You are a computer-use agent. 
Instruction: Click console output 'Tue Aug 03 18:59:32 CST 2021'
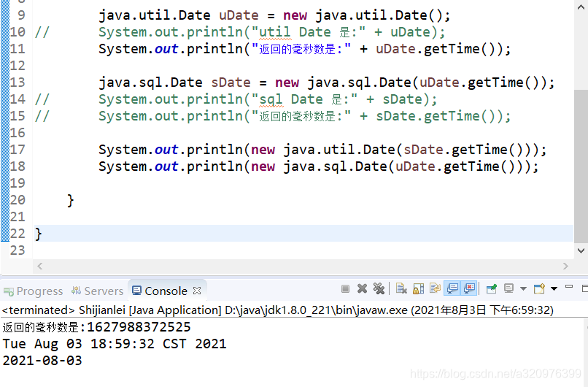tap(115, 344)
